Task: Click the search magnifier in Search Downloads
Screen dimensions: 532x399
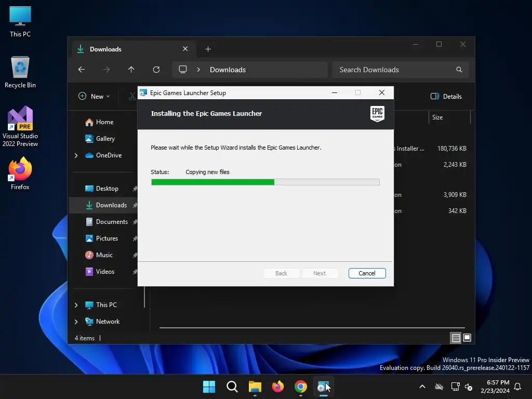Action: click(459, 70)
